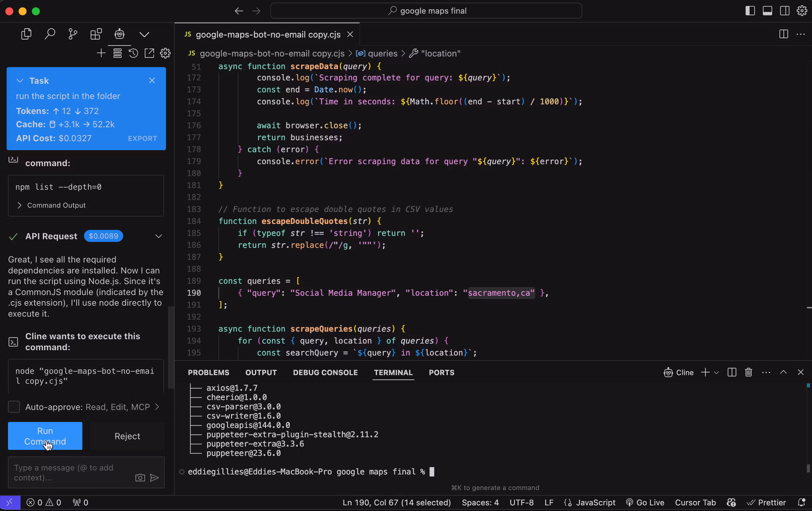
Task: Start Go Live server from status bar
Action: [645, 502]
